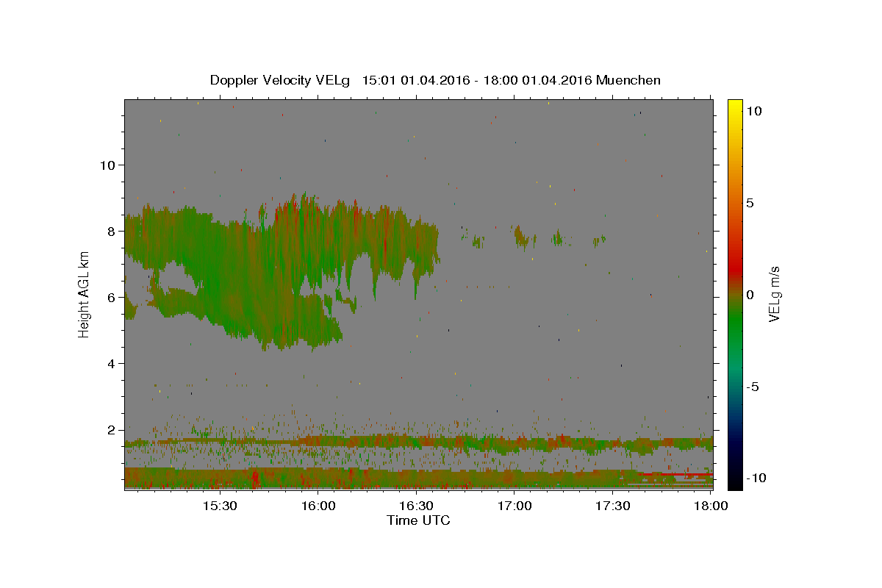Click the 17:30 time axis label
This screenshot has width=882, height=588.
coord(612,506)
